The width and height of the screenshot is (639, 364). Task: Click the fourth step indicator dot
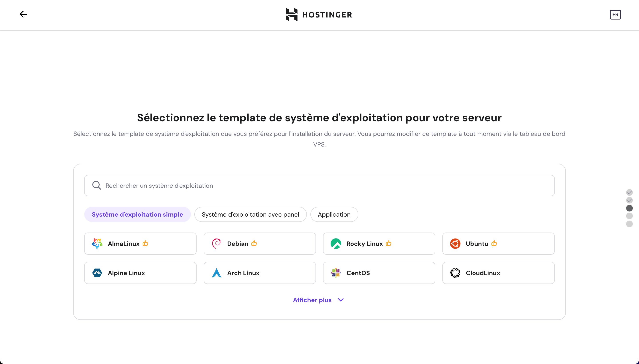[x=629, y=216]
